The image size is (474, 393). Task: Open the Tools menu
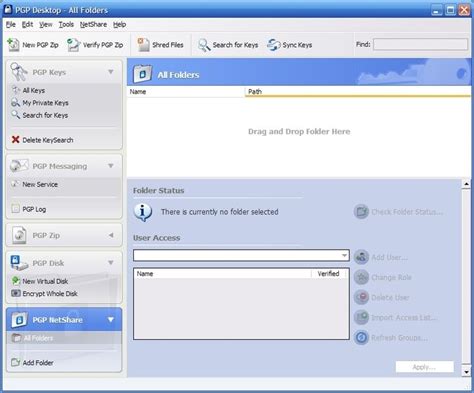pyautogui.click(x=66, y=24)
